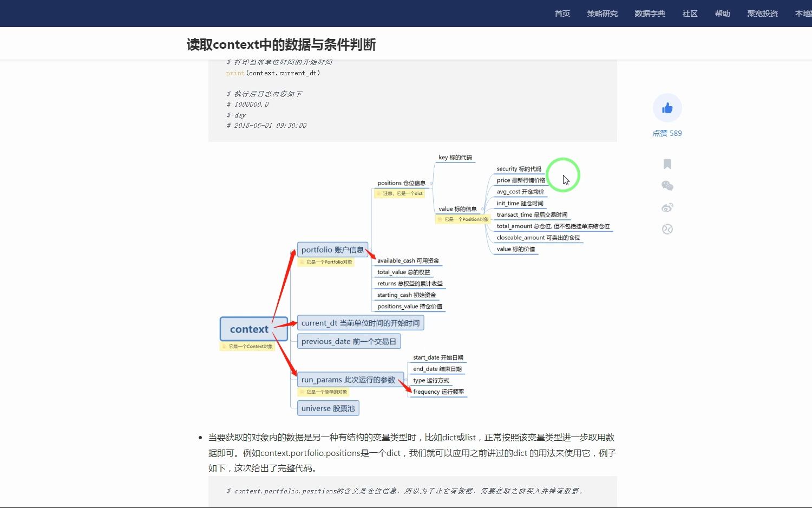Click the 点赞 589 count text
This screenshot has height=508, width=812.
(x=667, y=133)
